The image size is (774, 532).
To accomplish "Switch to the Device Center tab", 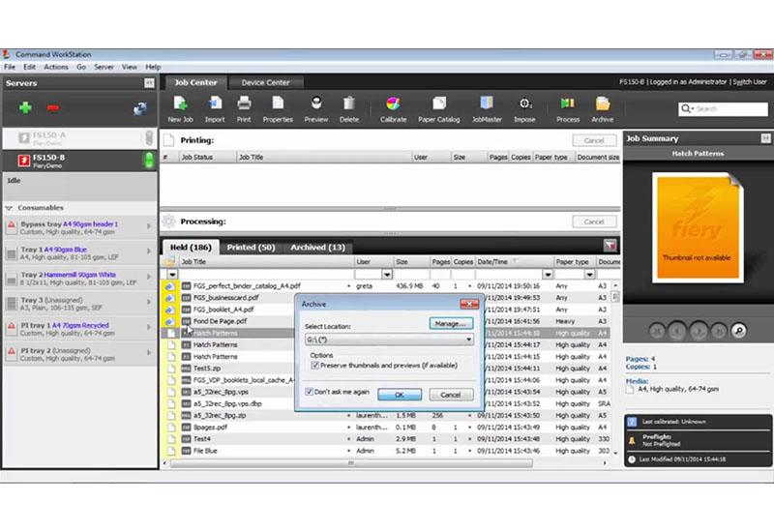I will [266, 82].
